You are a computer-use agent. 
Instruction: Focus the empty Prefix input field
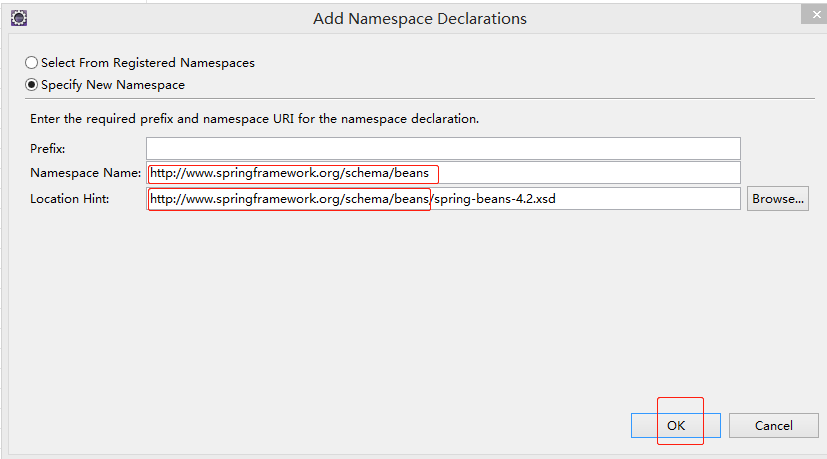pos(444,148)
